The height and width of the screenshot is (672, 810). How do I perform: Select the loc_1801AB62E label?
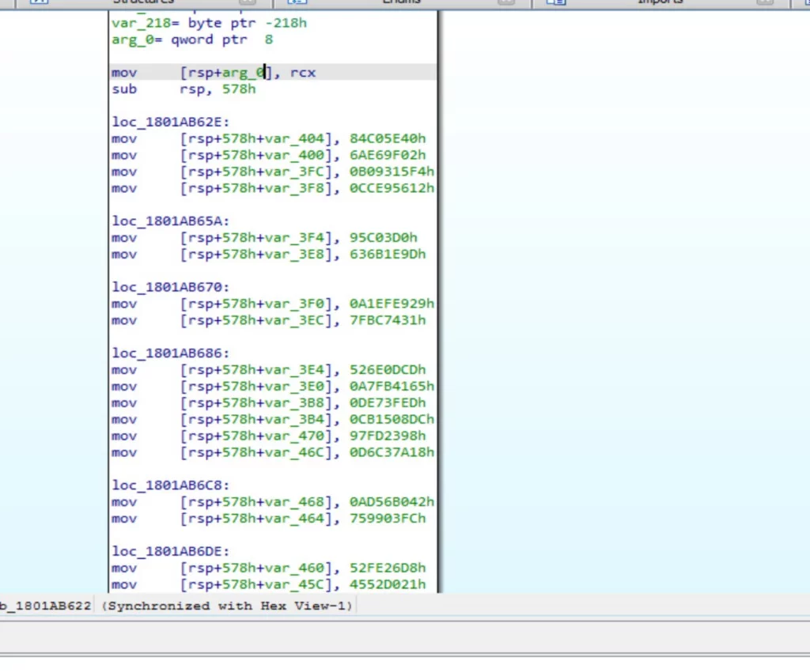(x=170, y=122)
